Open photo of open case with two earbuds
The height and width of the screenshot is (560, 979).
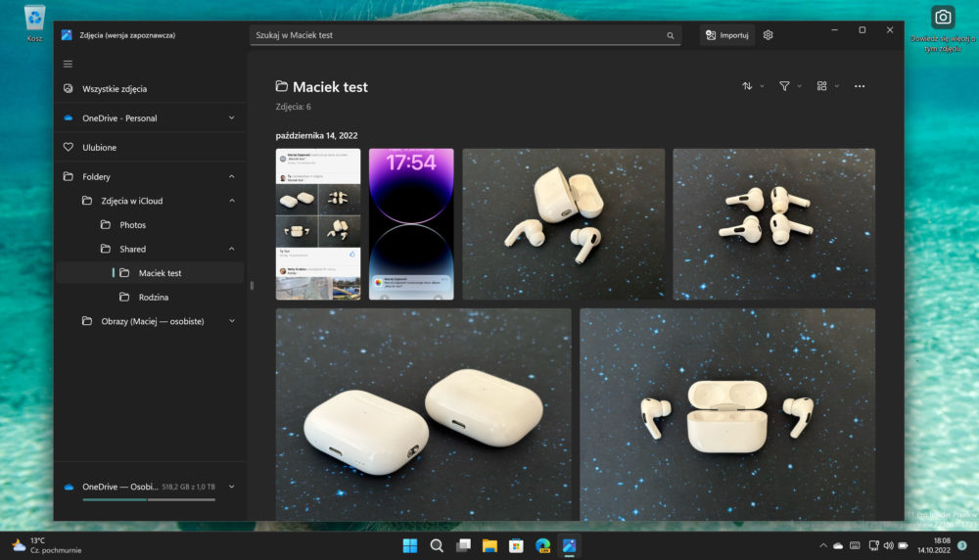563,224
